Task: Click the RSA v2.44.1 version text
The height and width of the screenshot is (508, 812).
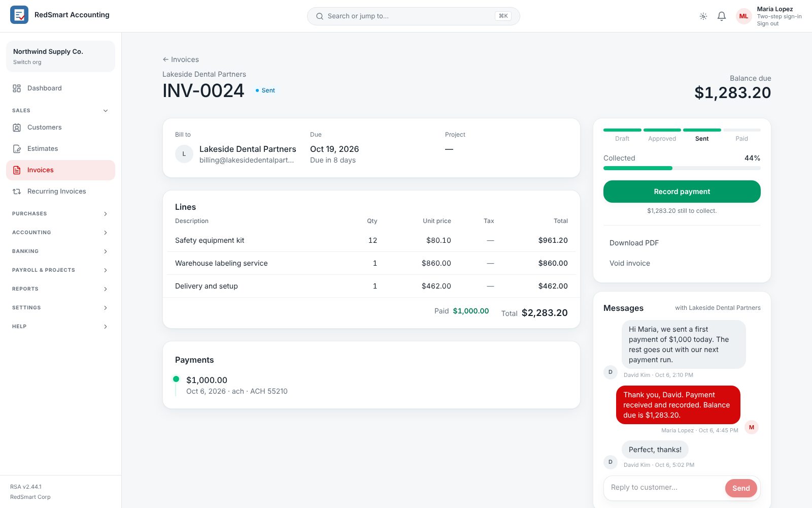Action: [x=26, y=487]
